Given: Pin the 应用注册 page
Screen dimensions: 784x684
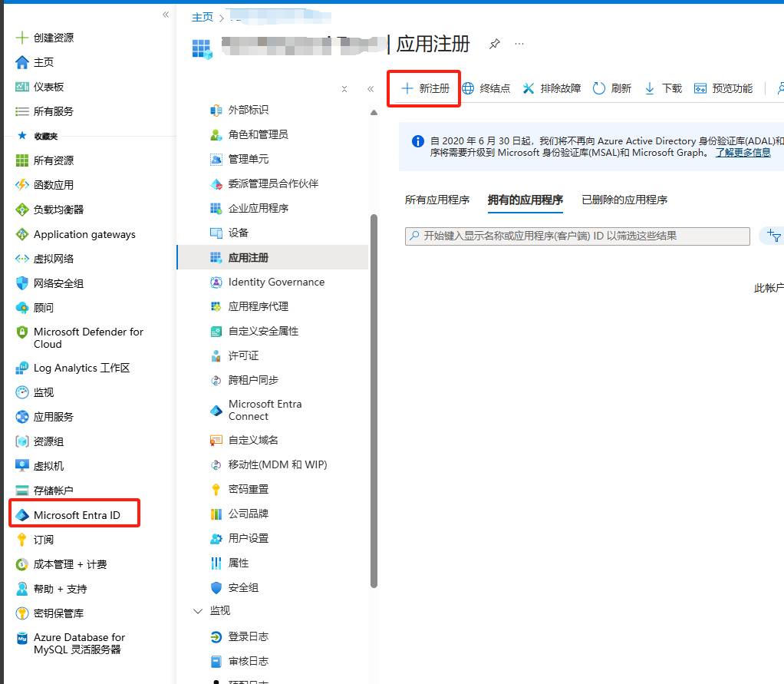Looking at the screenshot, I should (x=495, y=44).
